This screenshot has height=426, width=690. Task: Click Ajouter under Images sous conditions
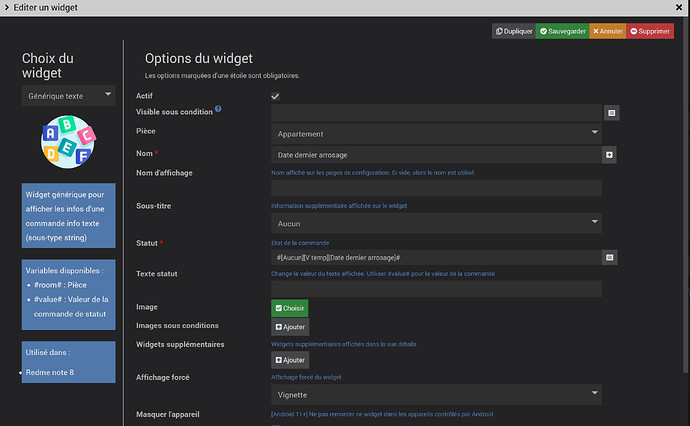click(x=290, y=327)
